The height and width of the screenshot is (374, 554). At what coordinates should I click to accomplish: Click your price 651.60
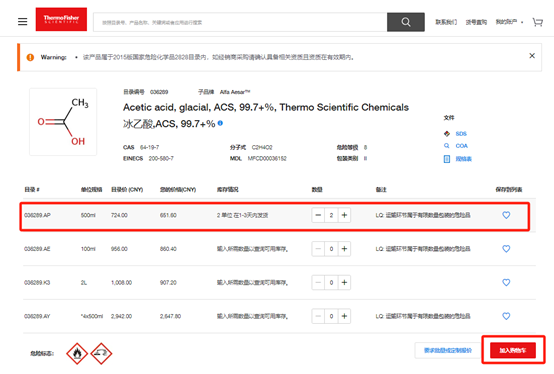(168, 215)
